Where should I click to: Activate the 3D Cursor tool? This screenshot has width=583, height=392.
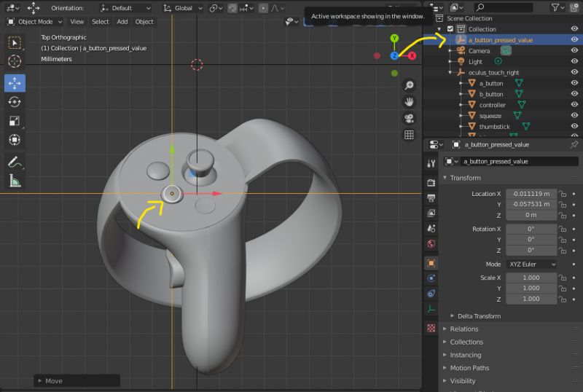15,61
